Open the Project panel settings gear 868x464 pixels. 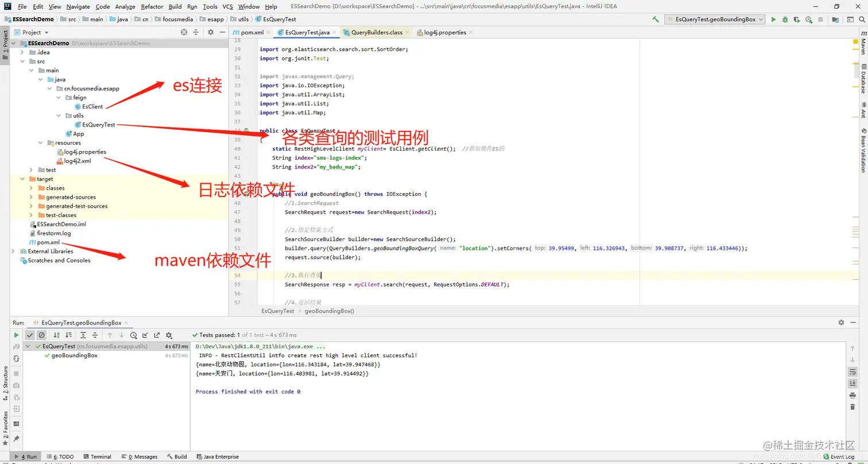(x=211, y=32)
